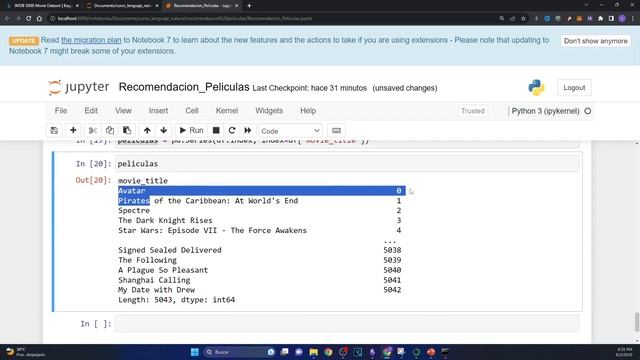Screen dimensions: 640x360
Task: Open the migration plan link
Action: (x=91, y=40)
